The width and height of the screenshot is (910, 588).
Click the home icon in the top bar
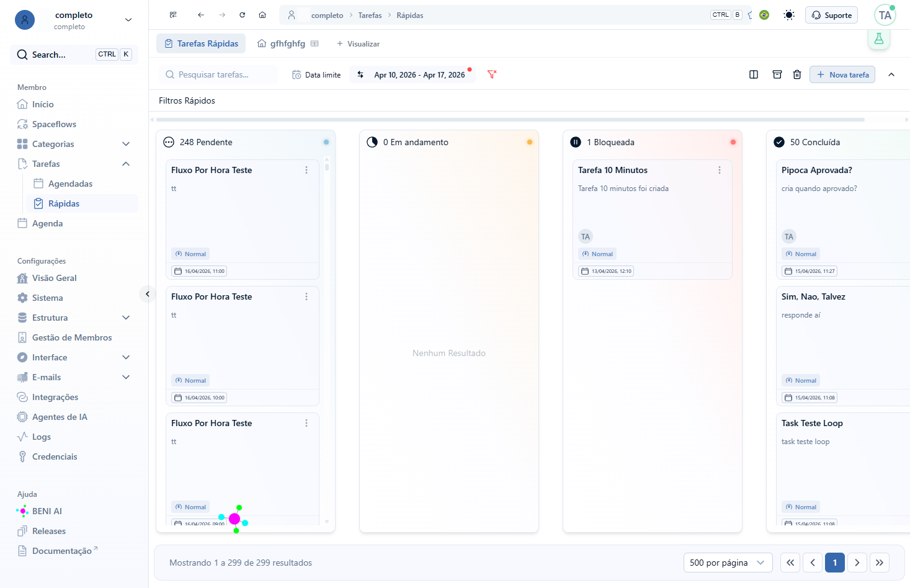pyautogui.click(x=262, y=15)
